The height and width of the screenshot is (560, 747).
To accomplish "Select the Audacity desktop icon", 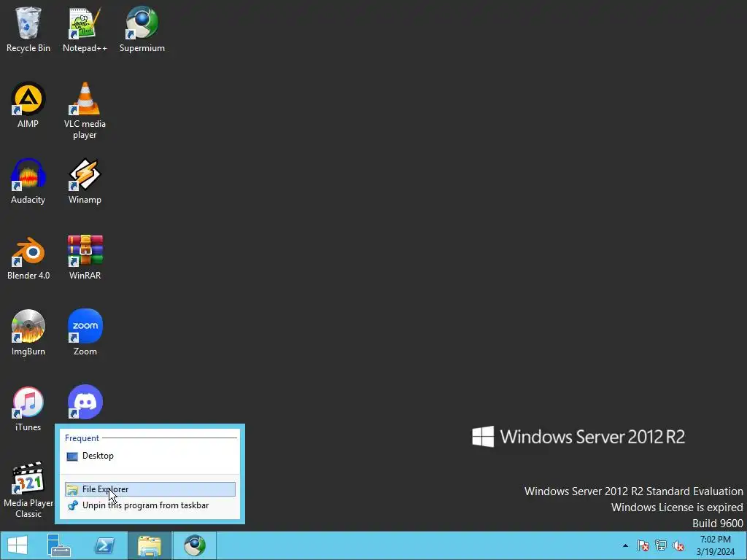I will point(28,181).
